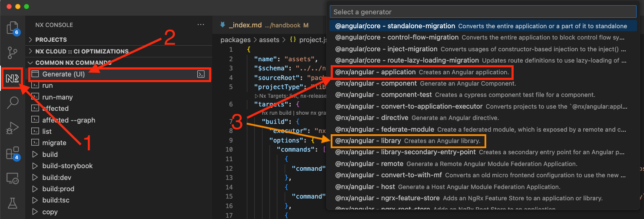Click the Select a generator input field
This screenshot has height=219, width=644.
coord(483,12)
